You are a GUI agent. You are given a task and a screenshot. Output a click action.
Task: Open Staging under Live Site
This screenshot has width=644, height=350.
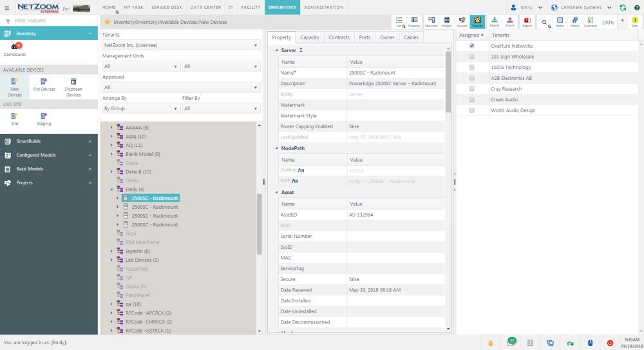click(44, 119)
